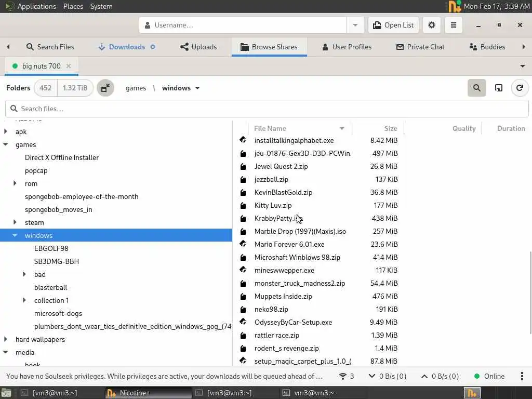Image resolution: width=532 pixels, height=399 pixels.
Task: Open the Places menu
Action: coord(73,6)
